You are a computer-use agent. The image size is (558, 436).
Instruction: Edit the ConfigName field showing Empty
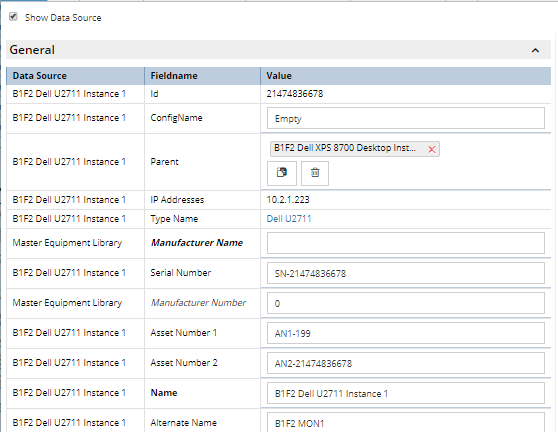(406, 118)
